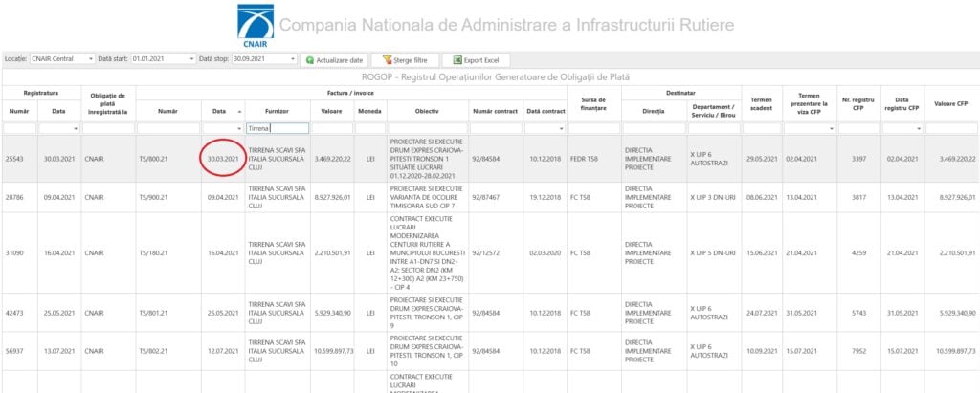Click the Valoare CFP column header
Viewport: 980px width, 393px height.
[x=951, y=106]
